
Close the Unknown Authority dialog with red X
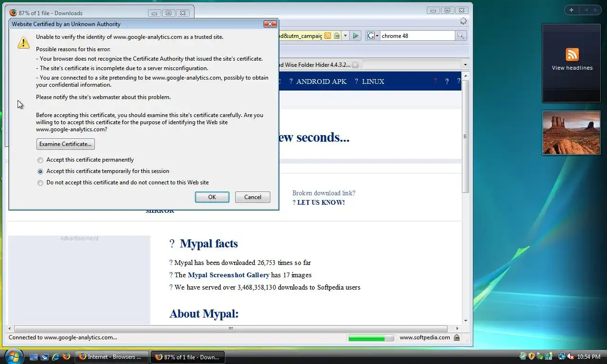[x=270, y=24]
